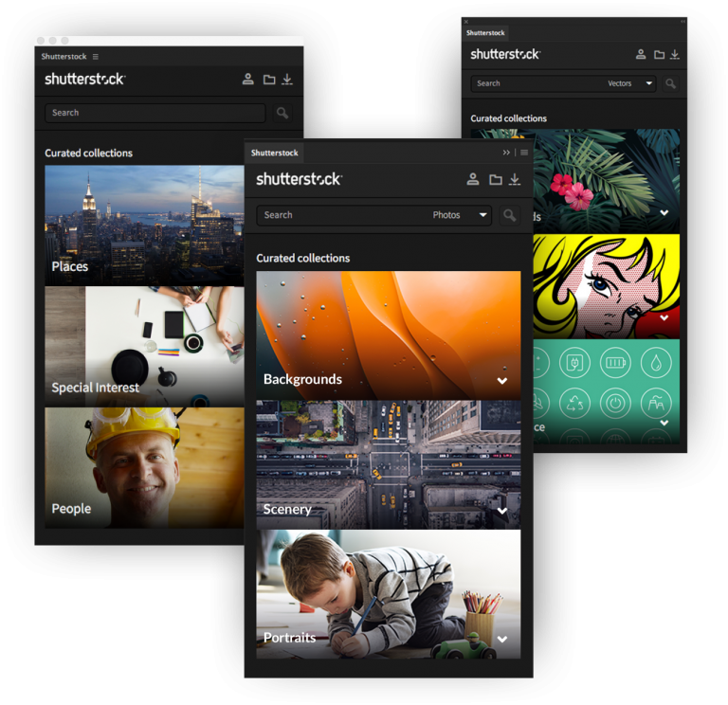Click the account icon above the Places collection
Screen dimensions: 728x705
click(x=247, y=80)
